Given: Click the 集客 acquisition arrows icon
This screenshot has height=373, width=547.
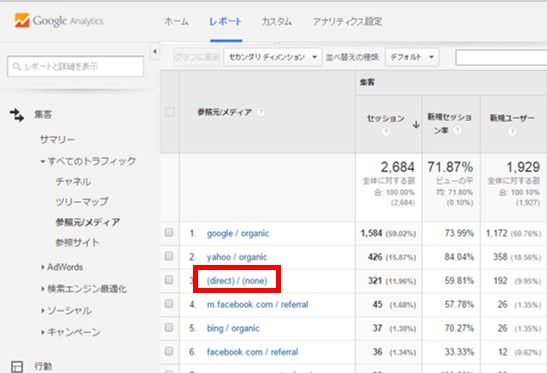Looking at the screenshot, I should click(x=17, y=115).
